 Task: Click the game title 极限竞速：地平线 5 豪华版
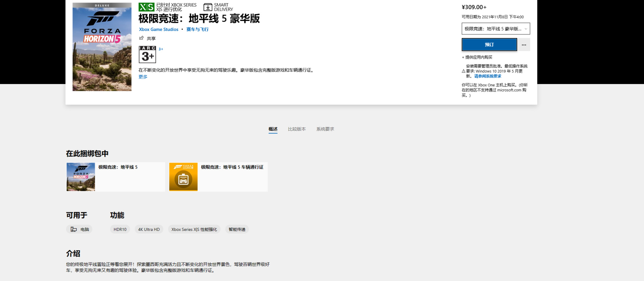pyautogui.click(x=199, y=18)
